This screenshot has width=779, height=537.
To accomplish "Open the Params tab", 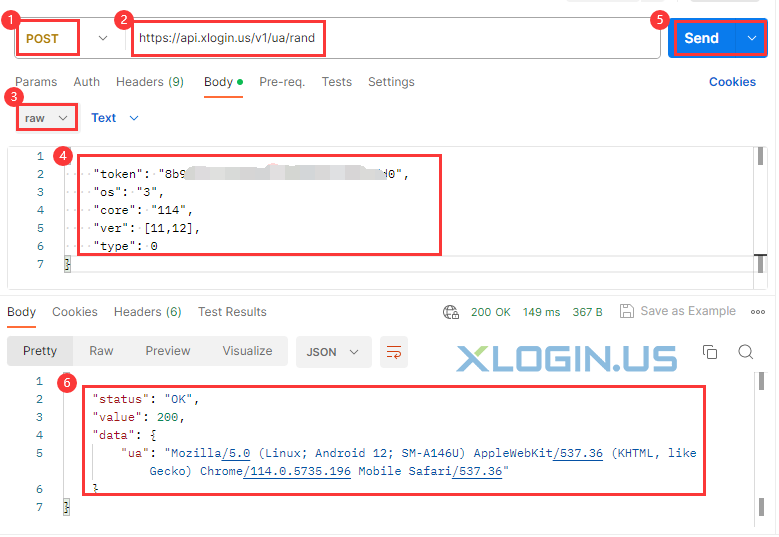I will [x=36, y=82].
